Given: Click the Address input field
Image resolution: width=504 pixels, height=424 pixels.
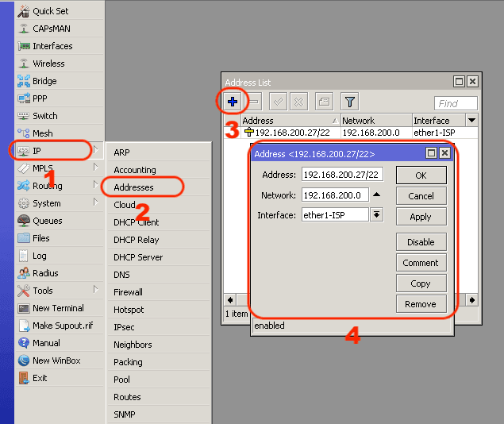Looking at the screenshot, I should click(x=342, y=175).
